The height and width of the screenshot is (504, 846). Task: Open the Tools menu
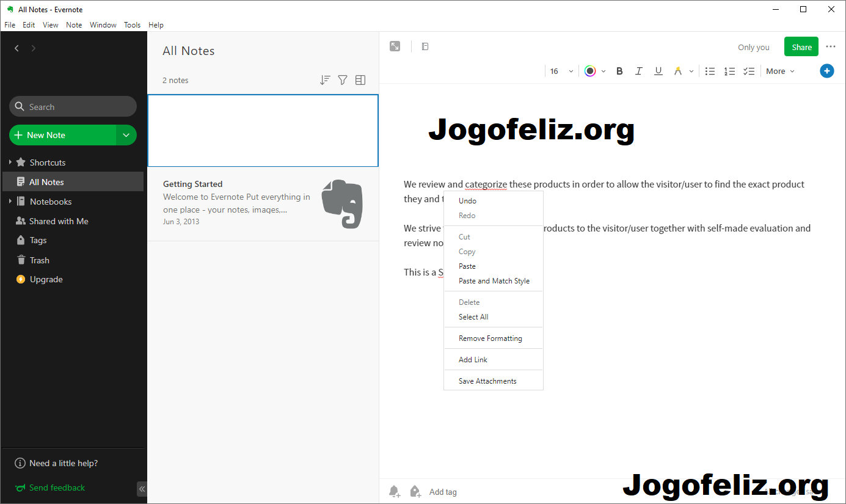point(132,25)
